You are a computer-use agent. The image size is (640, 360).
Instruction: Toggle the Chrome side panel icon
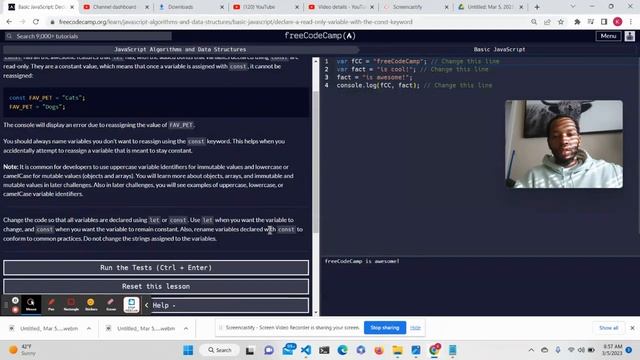(604, 22)
